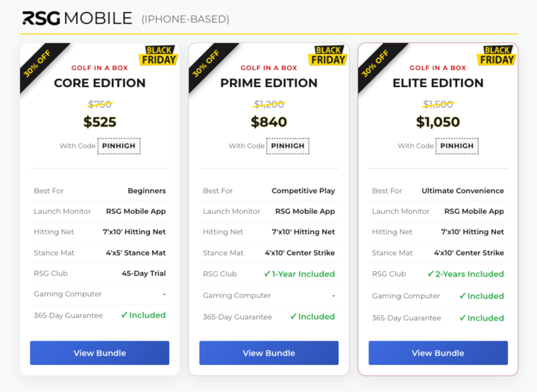Click the Prime Edition title

(x=268, y=83)
